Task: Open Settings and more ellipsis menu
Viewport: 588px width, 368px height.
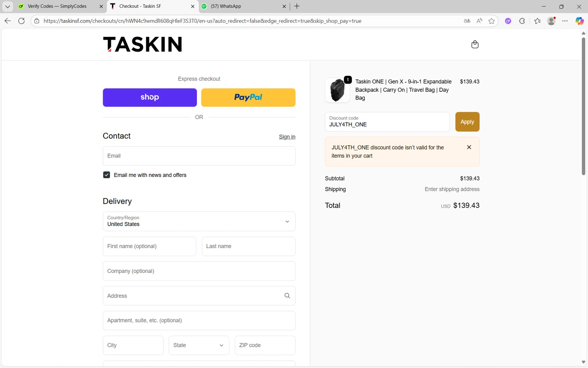Action: [x=565, y=21]
